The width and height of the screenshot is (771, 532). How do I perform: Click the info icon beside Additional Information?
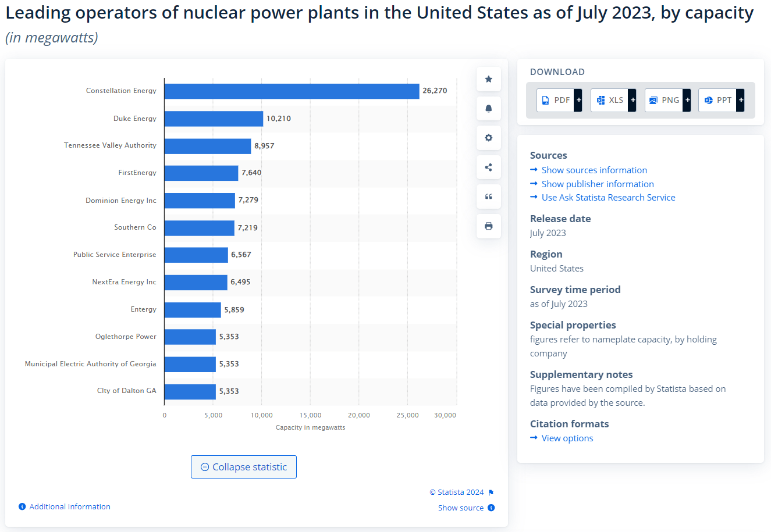(22, 506)
